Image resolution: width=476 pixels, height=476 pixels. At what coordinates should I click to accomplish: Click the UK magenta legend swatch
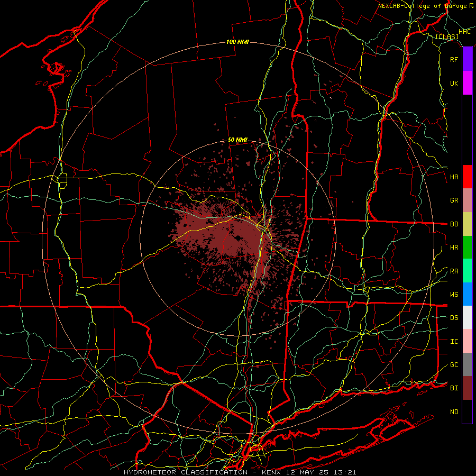tap(467, 83)
